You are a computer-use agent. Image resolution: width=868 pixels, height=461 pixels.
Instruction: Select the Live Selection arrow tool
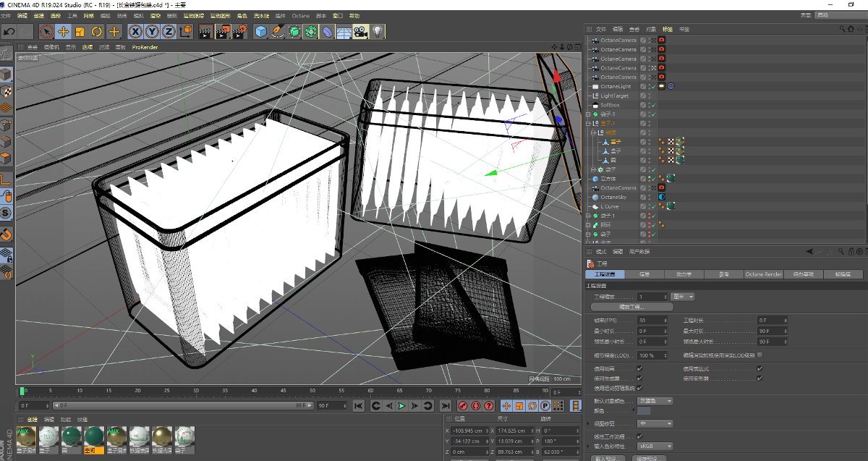click(x=46, y=31)
